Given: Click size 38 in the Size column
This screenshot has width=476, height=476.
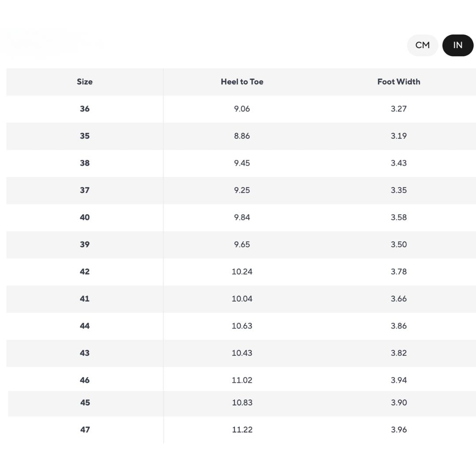Looking at the screenshot, I should coord(85,163).
